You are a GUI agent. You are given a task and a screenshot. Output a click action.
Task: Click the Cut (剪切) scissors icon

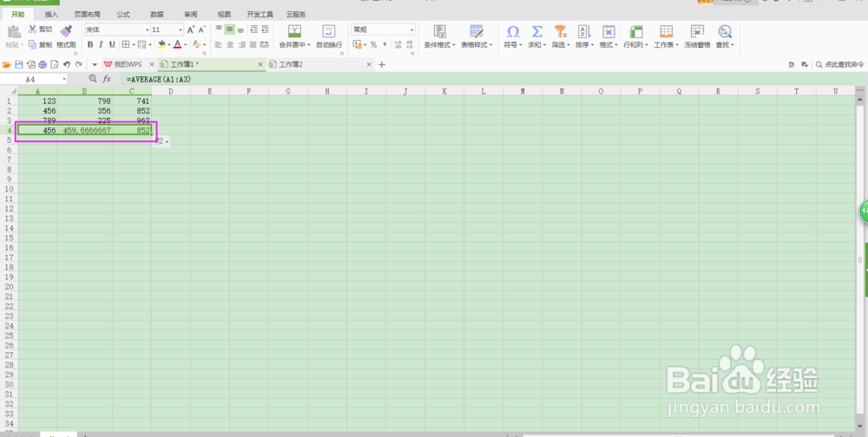click(x=33, y=29)
